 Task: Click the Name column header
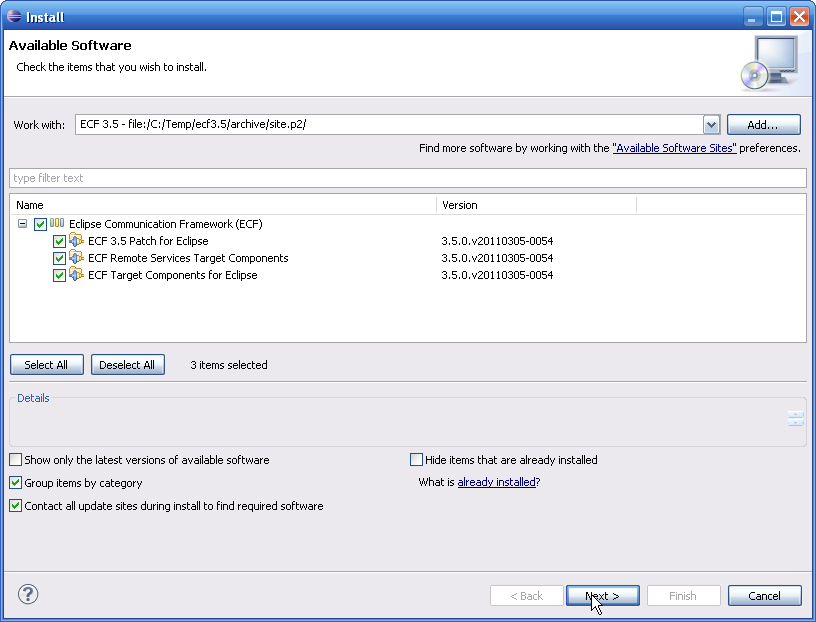[223, 205]
